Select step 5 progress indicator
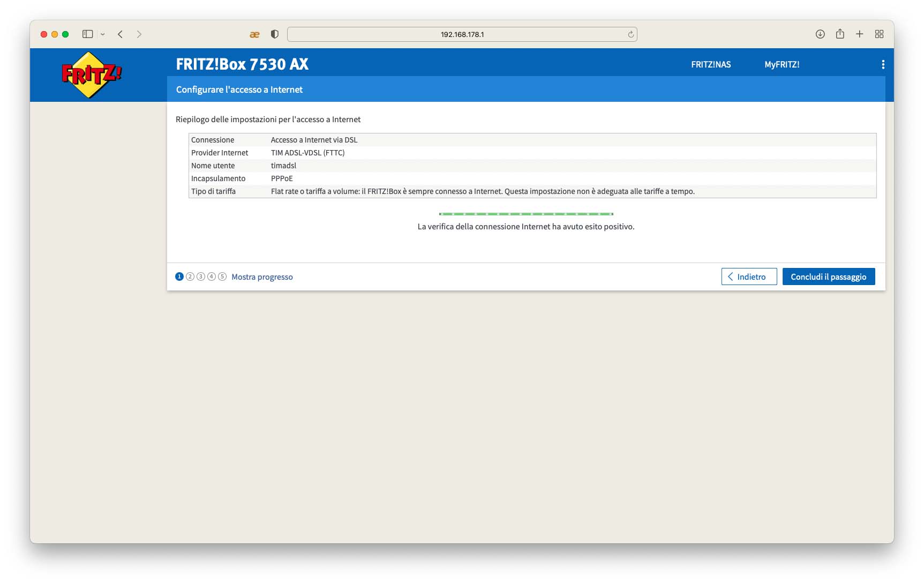This screenshot has width=924, height=583. [222, 276]
